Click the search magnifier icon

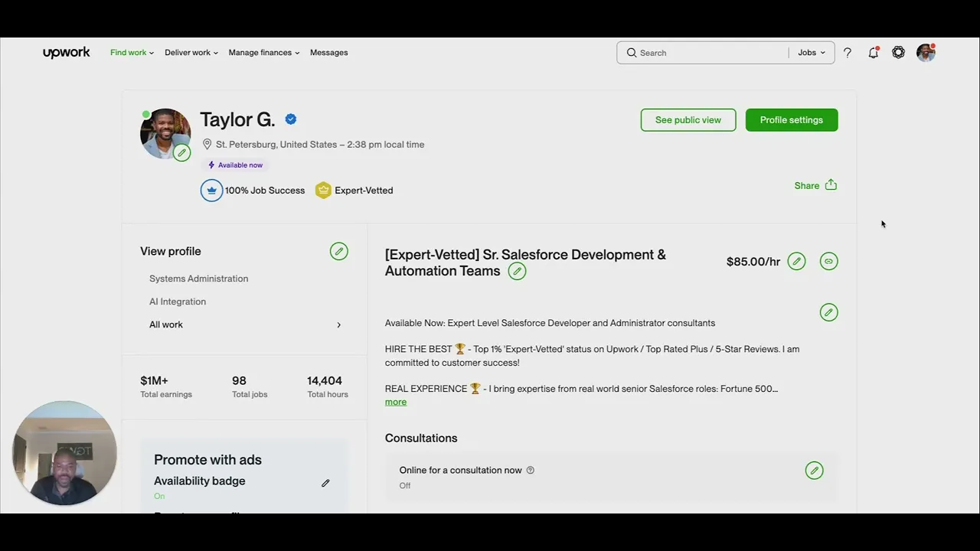[x=632, y=53]
